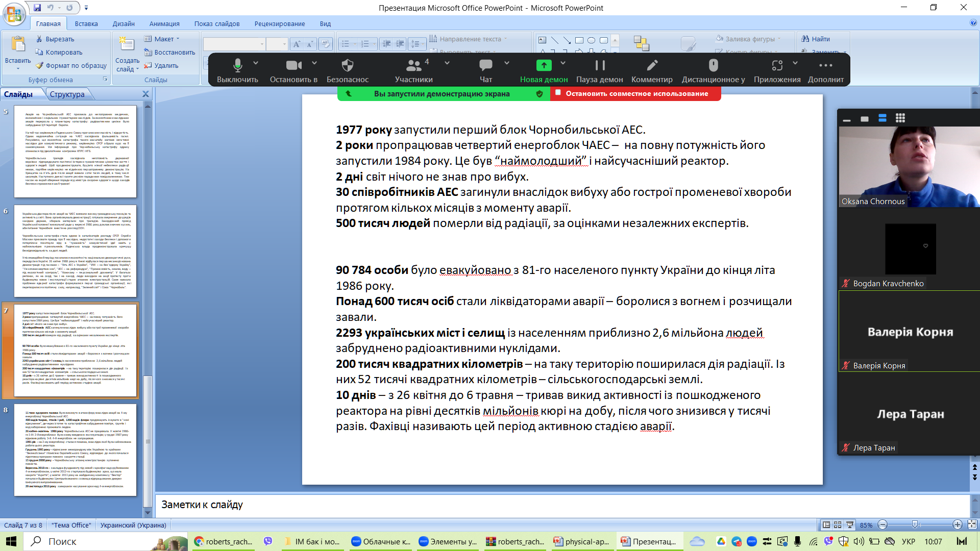The width and height of the screenshot is (980, 551).
Task: Open Рецензирование ribbon tab
Action: click(280, 23)
